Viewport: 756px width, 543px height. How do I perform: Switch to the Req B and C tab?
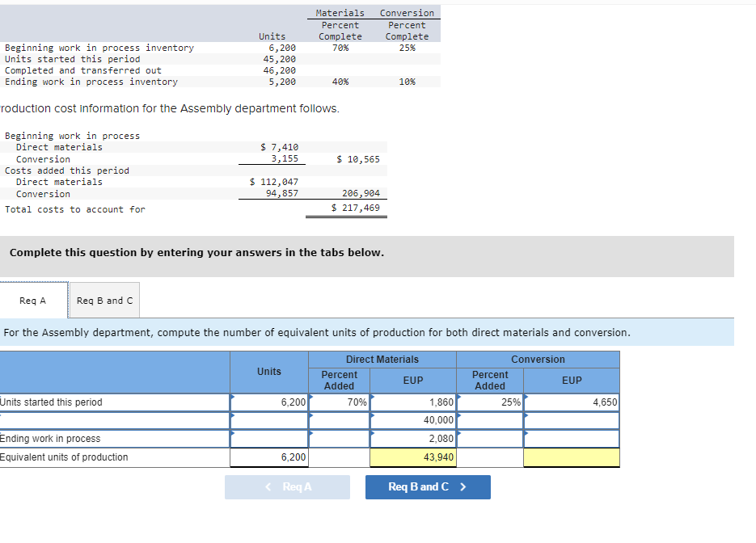tap(103, 300)
